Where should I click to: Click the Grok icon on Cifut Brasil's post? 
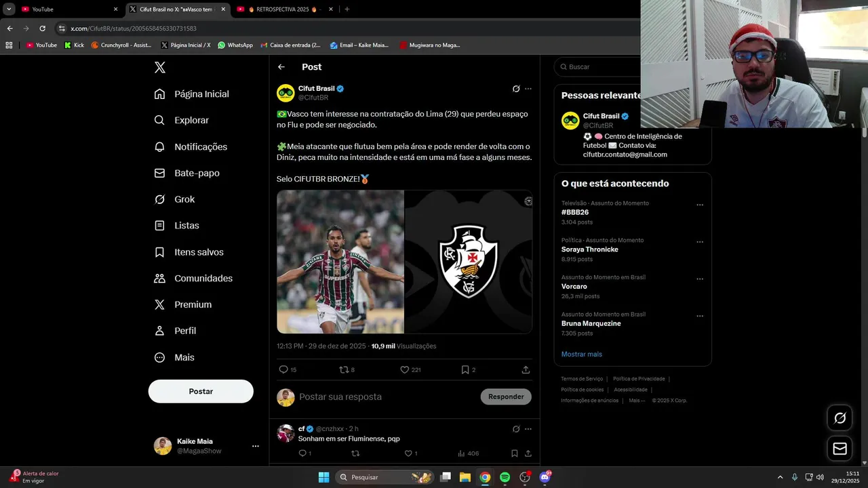coord(516,89)
